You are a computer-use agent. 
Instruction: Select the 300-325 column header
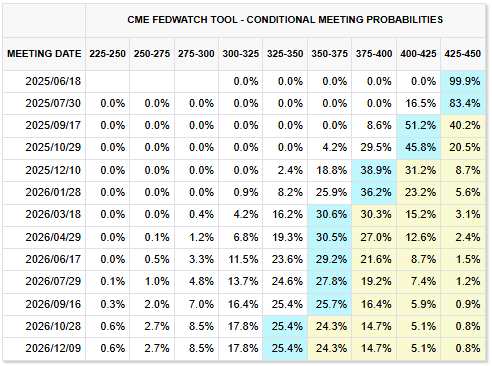[x=241, y=54]
